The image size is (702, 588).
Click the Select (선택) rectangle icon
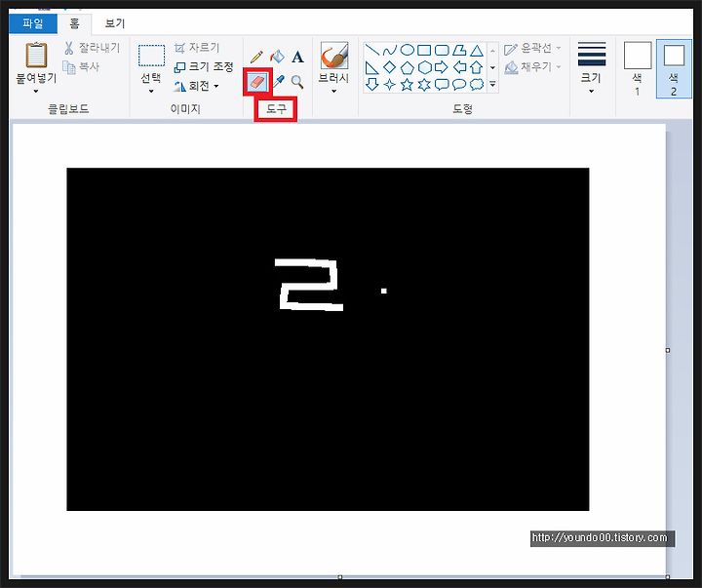coord(151,56)
